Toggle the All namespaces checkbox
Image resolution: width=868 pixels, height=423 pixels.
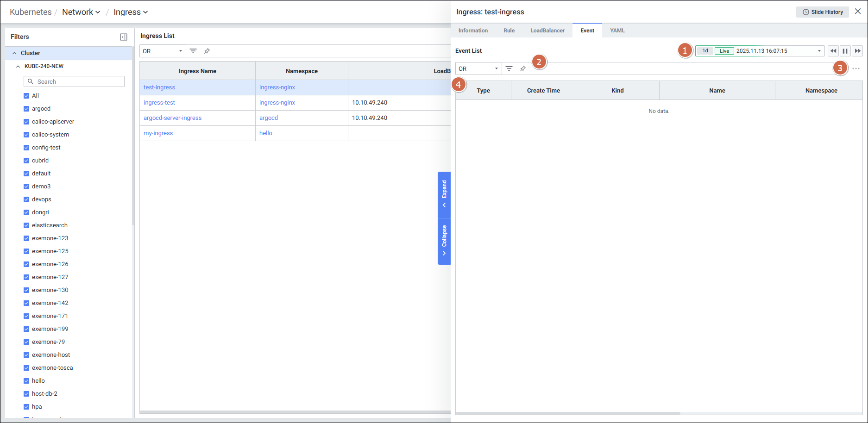point(26,96)
